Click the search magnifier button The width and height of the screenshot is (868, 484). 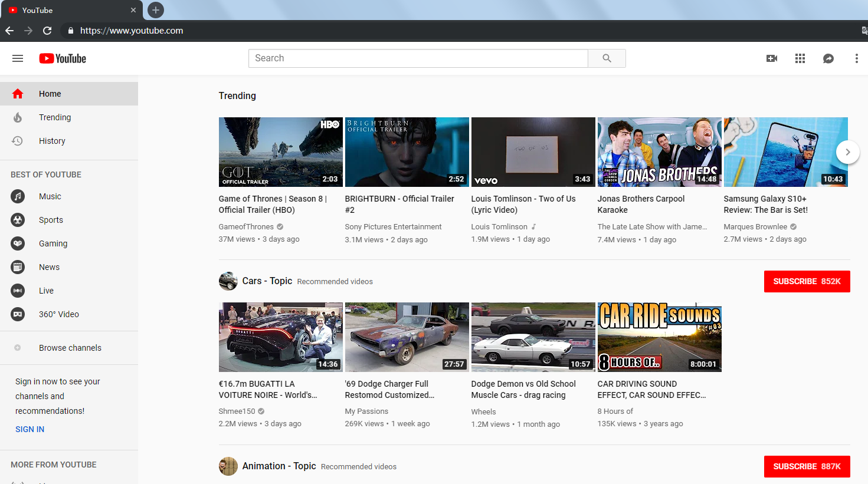coord(607,58)
